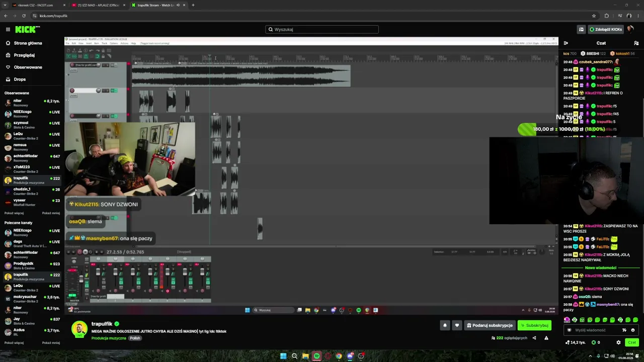Open the Chrome three-dot menu
The width and height of the screenshot is (644, 362).
637,16
